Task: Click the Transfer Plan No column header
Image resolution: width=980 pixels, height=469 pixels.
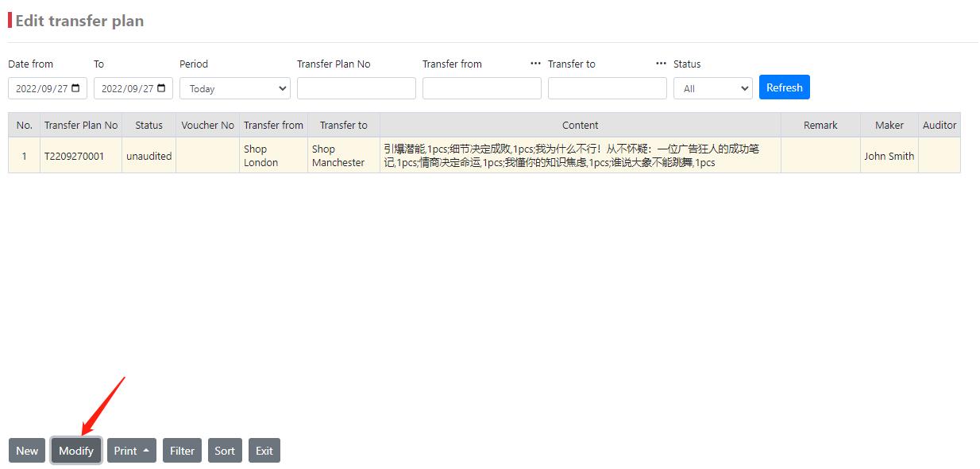Action: (81, 125)
